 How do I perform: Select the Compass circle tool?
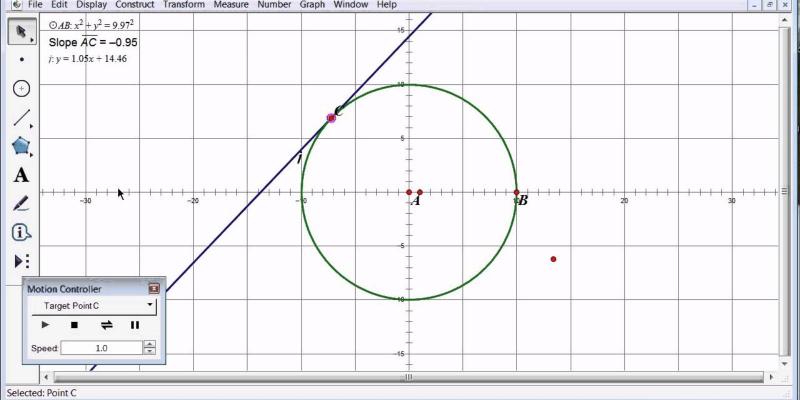coord(21,88)
